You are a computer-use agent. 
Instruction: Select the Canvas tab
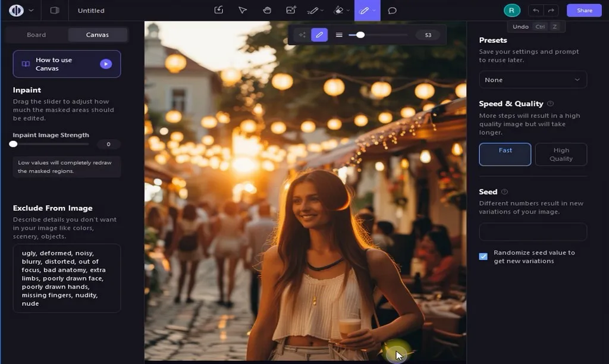(97, 34)
